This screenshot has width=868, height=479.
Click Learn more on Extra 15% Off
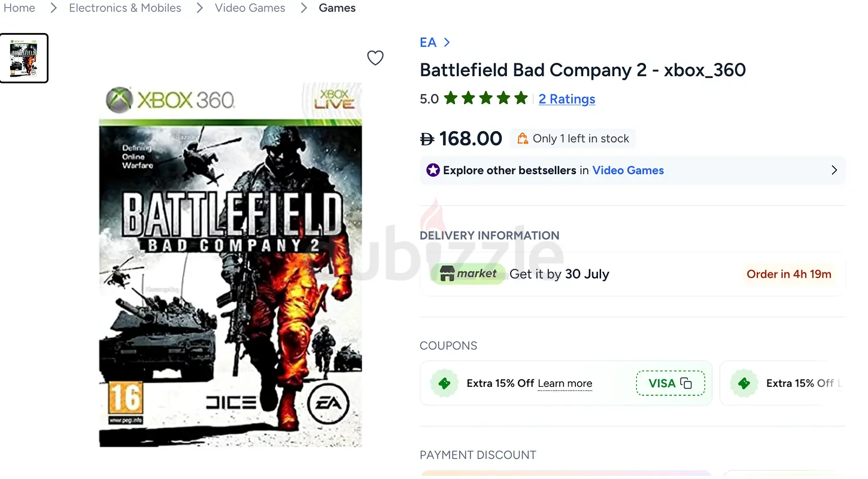[x=565, y=383]
